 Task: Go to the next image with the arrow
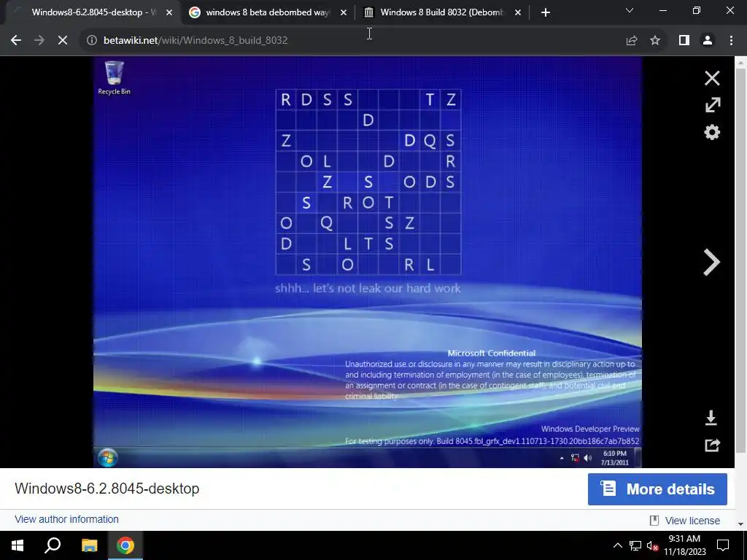(711, 262)
